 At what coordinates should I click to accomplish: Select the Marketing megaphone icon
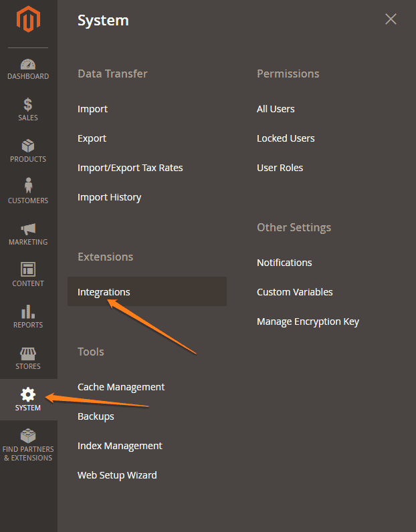tap(28, 229)
